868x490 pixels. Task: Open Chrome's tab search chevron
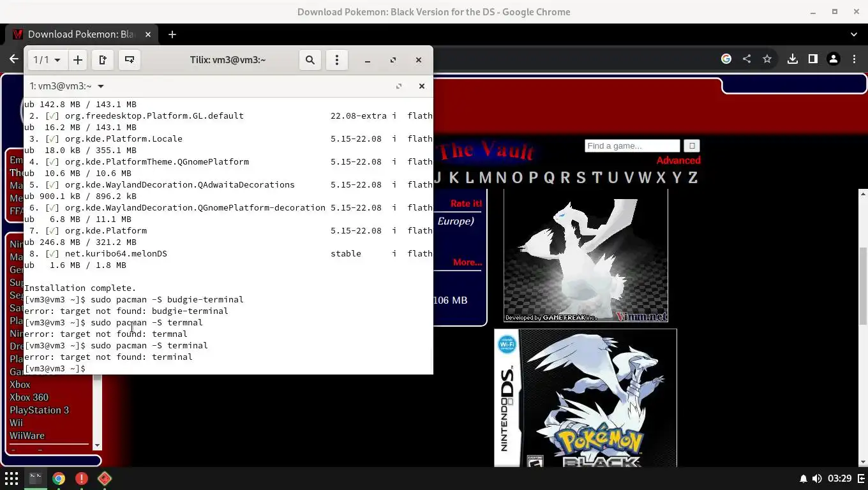pos(854,34)
